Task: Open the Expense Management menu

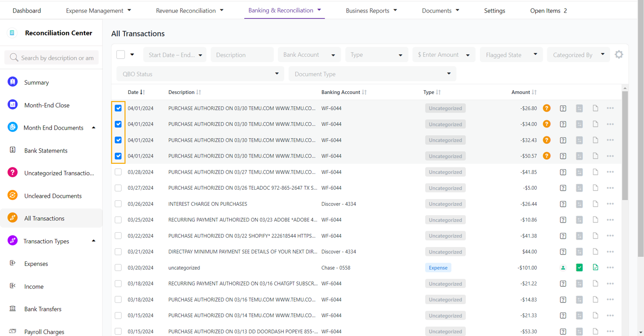Action: pyautogui.click(x=98, y=10)
